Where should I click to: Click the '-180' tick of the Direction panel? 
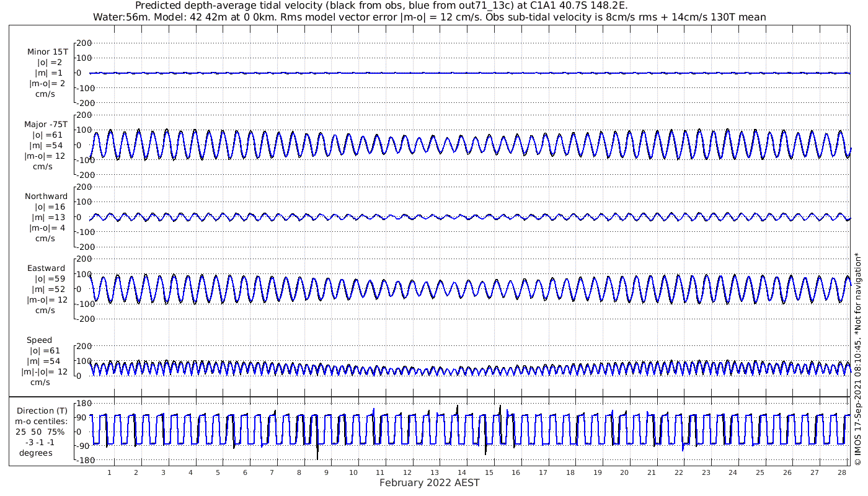pos(84,460)
